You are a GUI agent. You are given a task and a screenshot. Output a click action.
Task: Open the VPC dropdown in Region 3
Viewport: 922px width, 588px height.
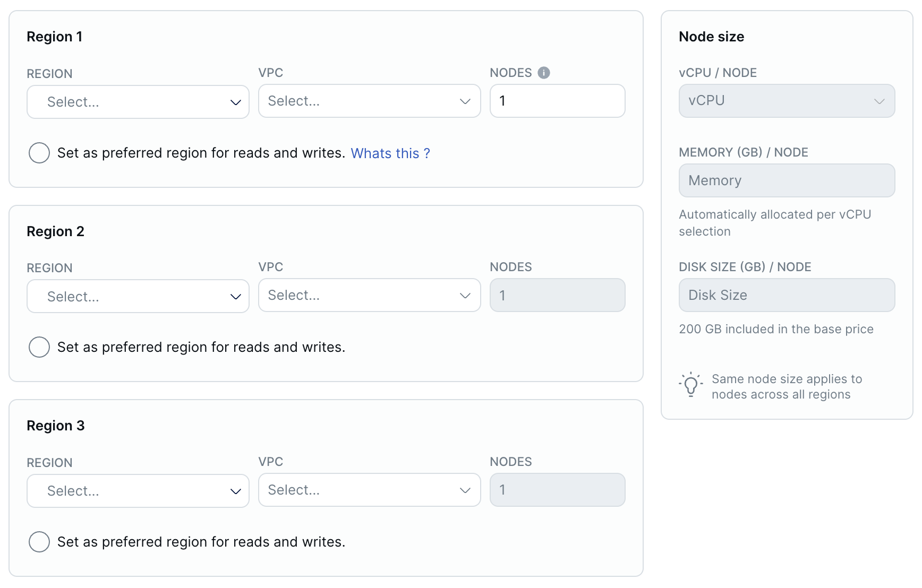(x=369, y=490)
